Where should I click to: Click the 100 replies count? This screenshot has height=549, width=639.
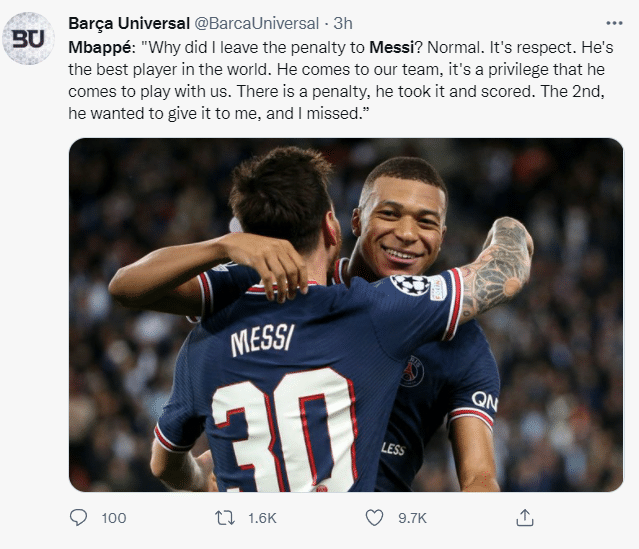[x=114, y=517]
